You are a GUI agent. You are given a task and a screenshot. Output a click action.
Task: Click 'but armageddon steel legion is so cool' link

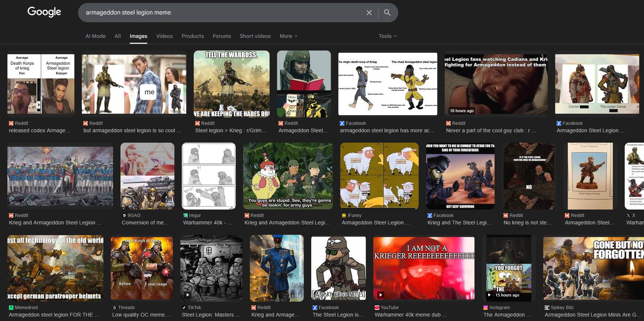click(x=132, y=130)
